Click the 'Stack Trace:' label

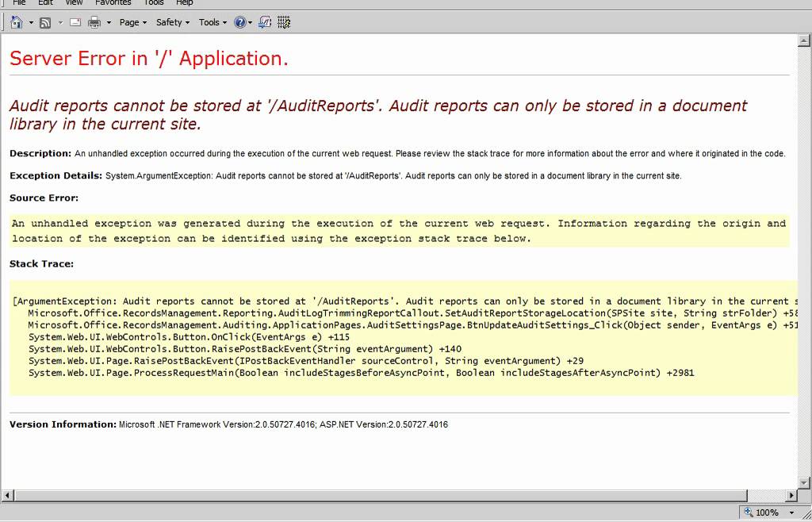click(x=41, y=264)
